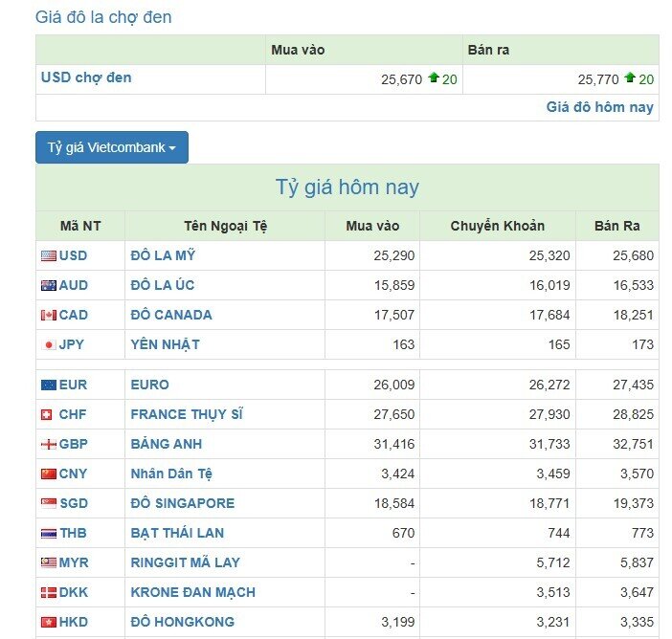672x639 pixels.
Task: Click JPY buy rate 163
Action: click(x=404, y=344)
